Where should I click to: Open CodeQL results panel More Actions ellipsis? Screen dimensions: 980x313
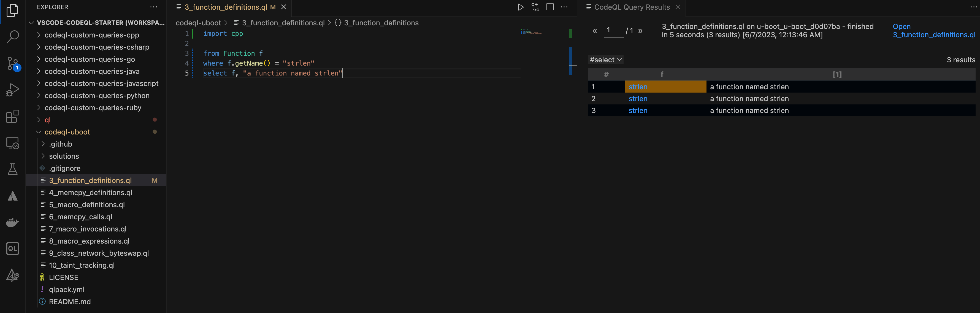coord(974,7)
